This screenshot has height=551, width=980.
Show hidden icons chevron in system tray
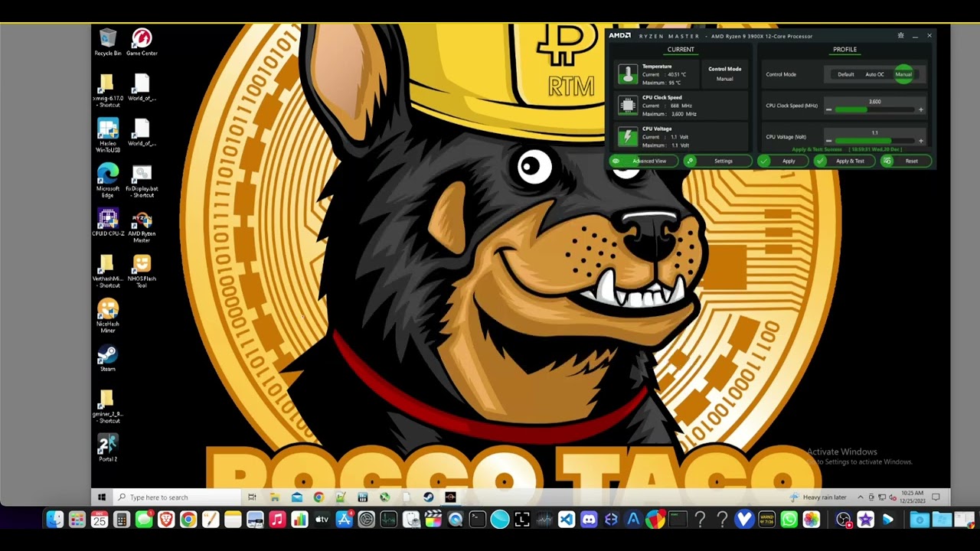tap(861, 497)
